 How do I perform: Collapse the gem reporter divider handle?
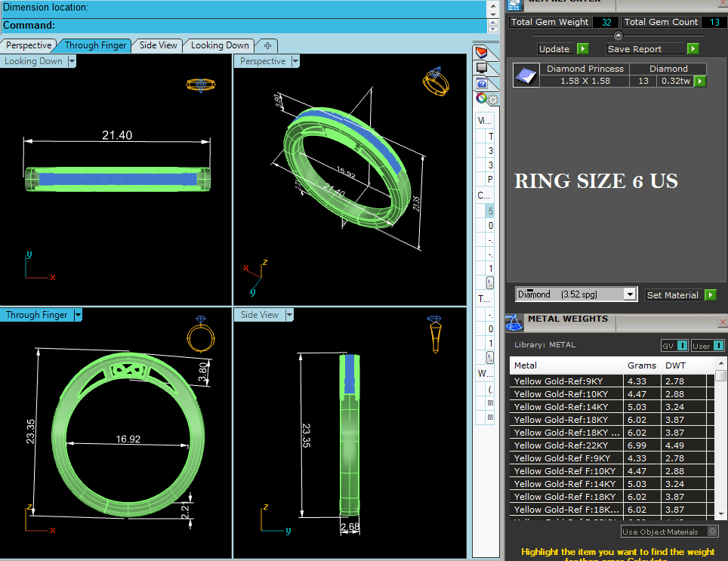tap(618, 35)
